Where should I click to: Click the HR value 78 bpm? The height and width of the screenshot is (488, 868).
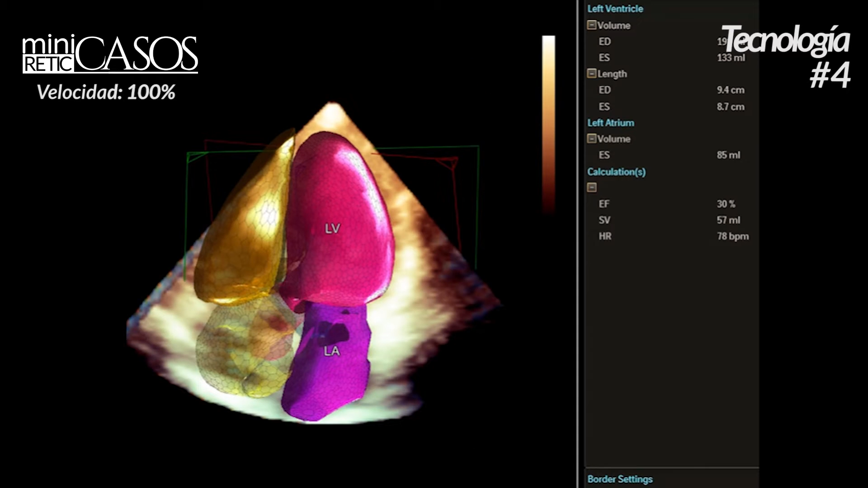(732, 236)
